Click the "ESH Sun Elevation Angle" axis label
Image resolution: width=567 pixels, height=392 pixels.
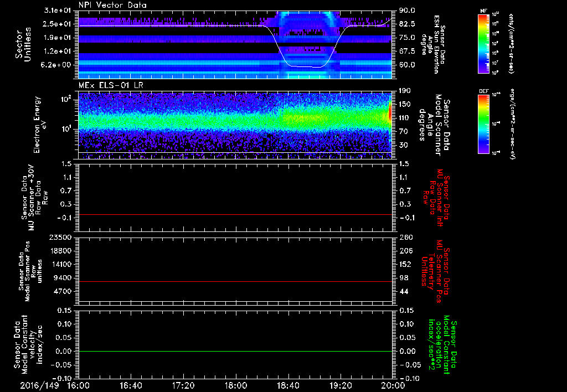(433, 44)
